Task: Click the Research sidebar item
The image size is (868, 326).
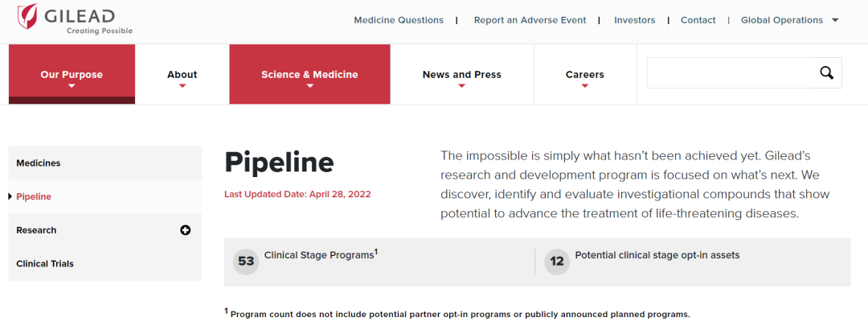Action: (x=105, y=230)
